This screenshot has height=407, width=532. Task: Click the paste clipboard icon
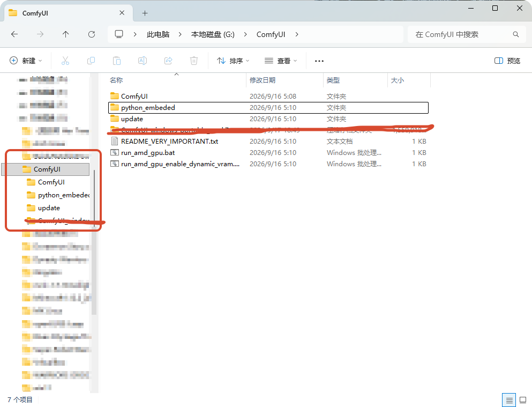pos(117,61)
